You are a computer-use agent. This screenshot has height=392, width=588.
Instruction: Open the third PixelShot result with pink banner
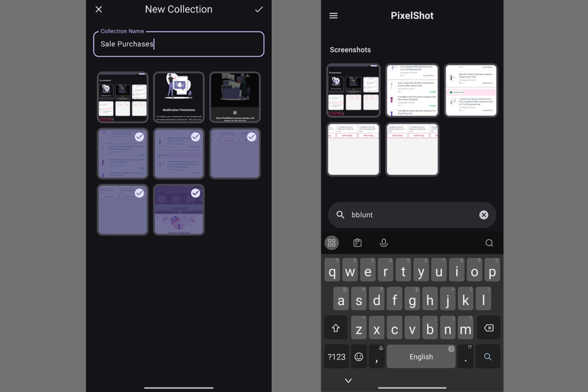[471, 90]
